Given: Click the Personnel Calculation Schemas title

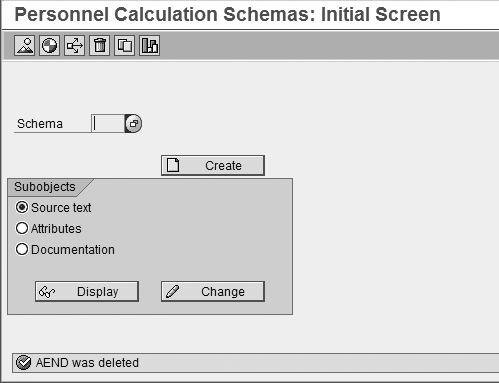Looking at the screenshot, I should click(228, 14).
